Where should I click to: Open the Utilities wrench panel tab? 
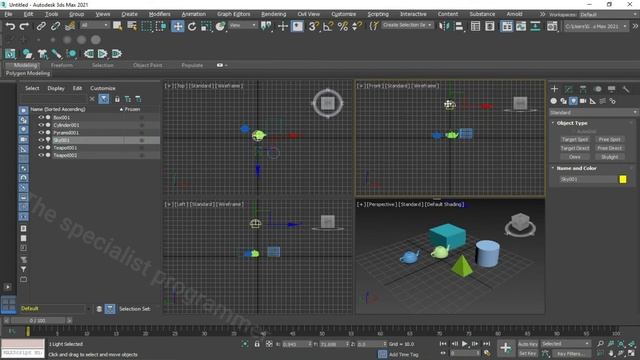coord(626,89)
